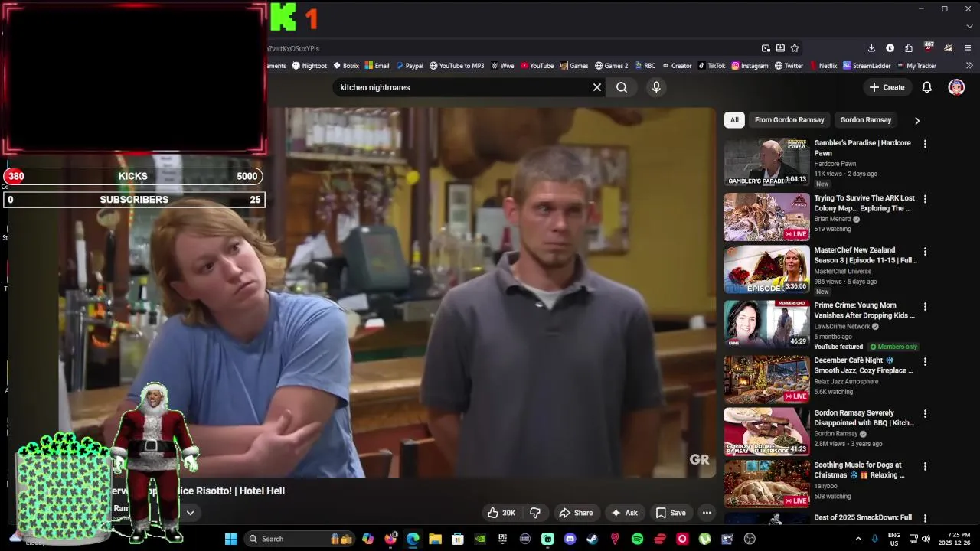Open more actions ellipsis under the video
Image resolution: width=980 pixels, height=551 pixels.
(x=707, y=513)
